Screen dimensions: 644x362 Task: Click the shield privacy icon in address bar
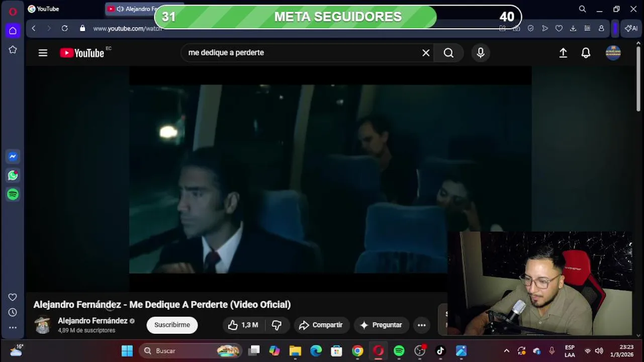pyautogui.click(x=530, y=29)
